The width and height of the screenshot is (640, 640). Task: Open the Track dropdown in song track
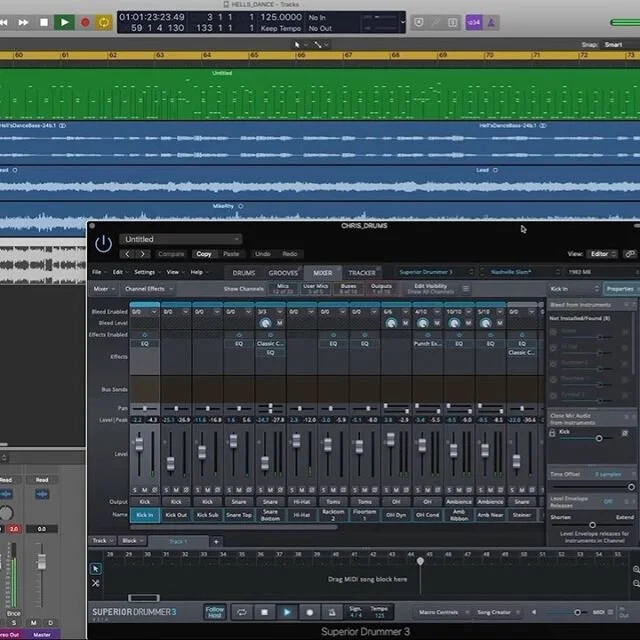pos(102,541)
